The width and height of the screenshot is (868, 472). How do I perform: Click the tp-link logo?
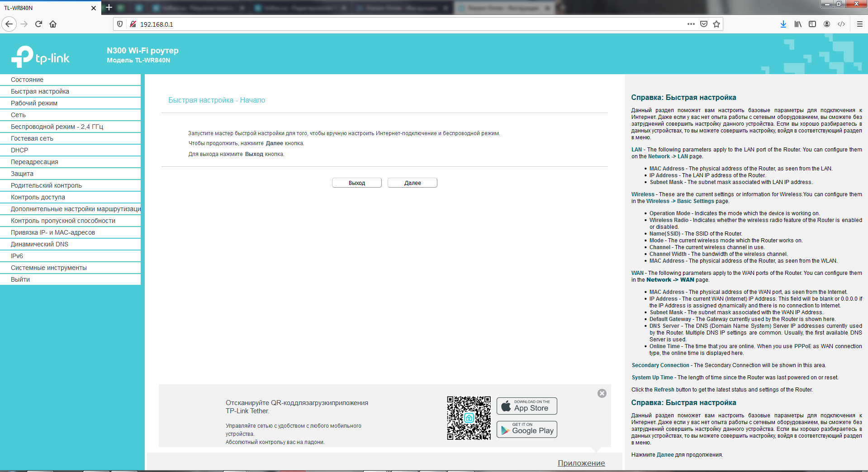coord(40,57)
